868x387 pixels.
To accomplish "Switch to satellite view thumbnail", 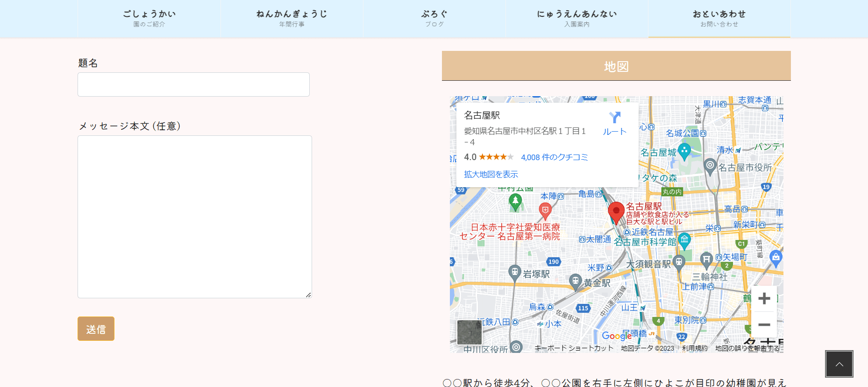I will click(470, 332).
